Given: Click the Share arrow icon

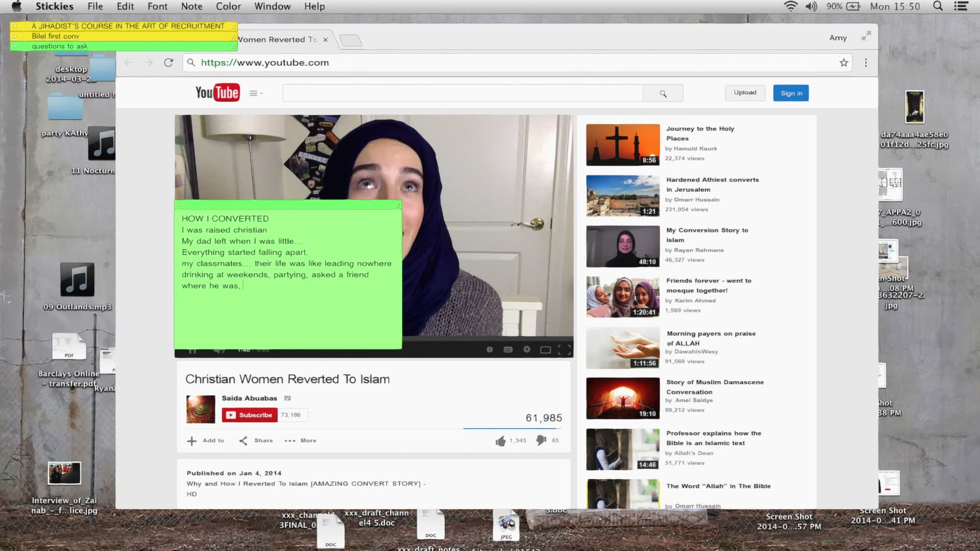Looking at the screenshot, I should (x=243, y=441).
